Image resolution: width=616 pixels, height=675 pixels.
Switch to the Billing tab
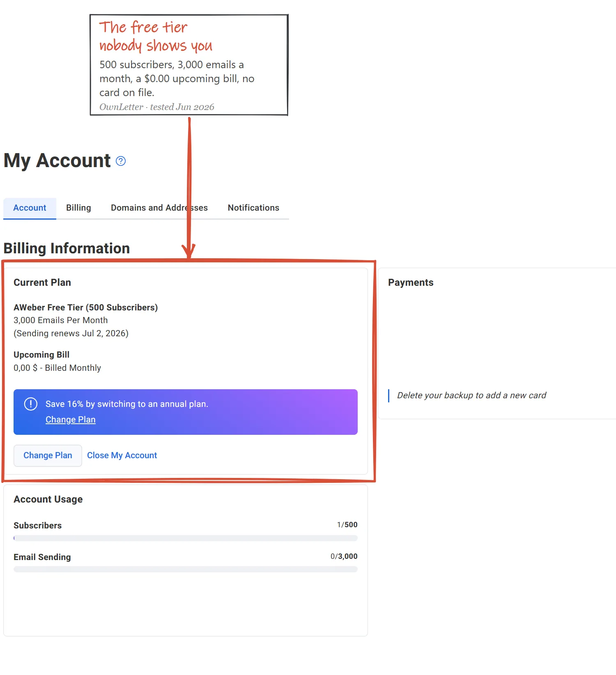[x=78, y=208]
